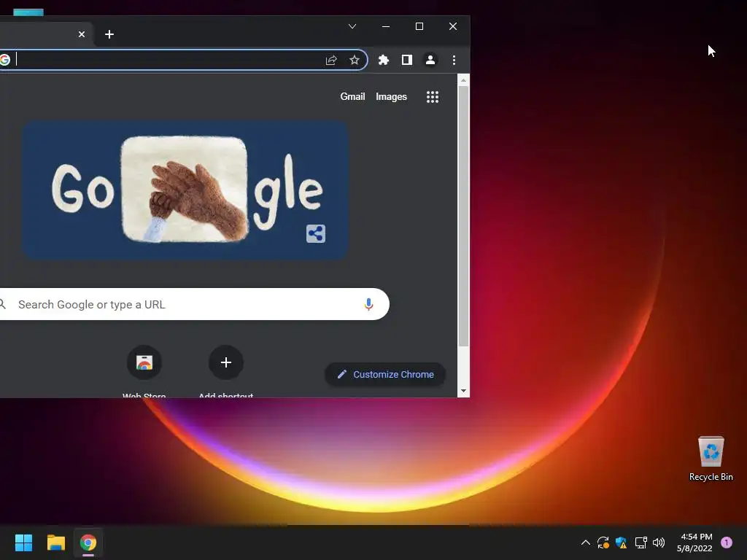This screenshot has height=560, width=747.
Task: Maximize the Chrome window
Action: coord(419,26)
